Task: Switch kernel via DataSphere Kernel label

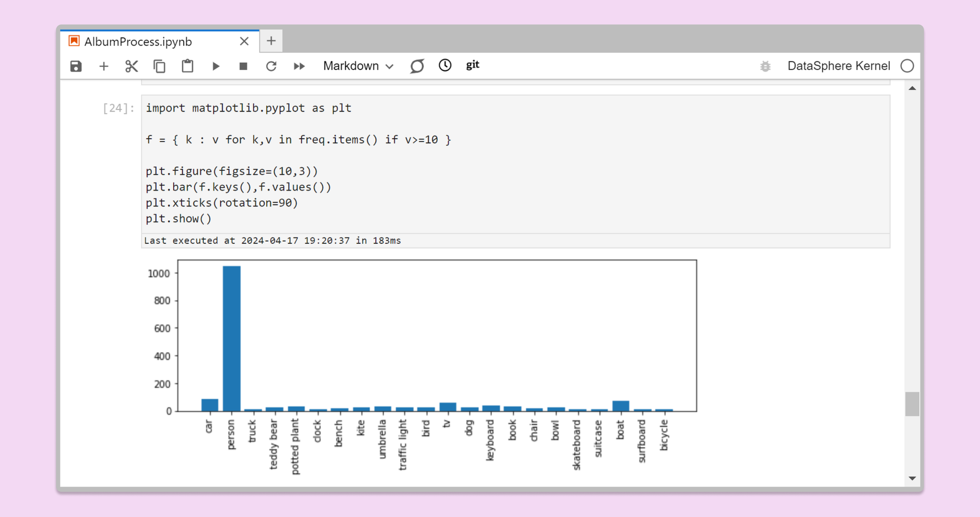Action: point(839,66)
